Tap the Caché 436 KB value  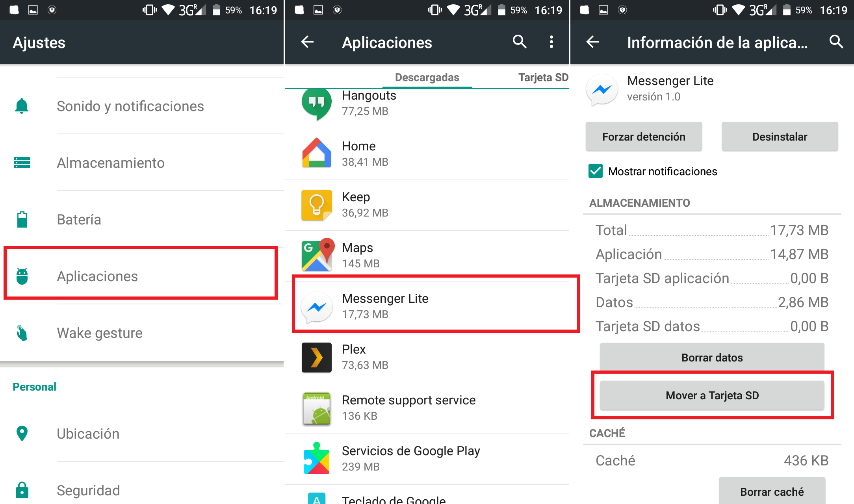(x=806, y=460)
